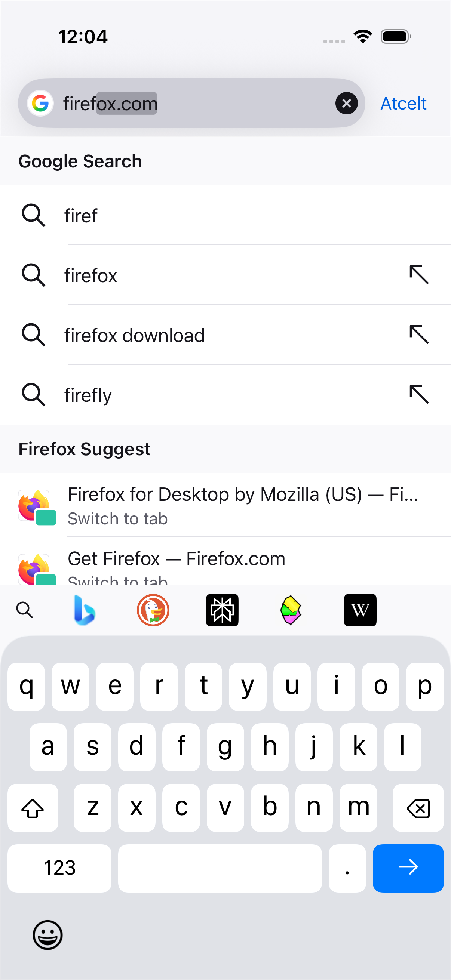The height and width of the screenshot is (980, 451).
Task: Tap the Bing search engine icon
Action: pyautogui.click(x=84, y=610)
